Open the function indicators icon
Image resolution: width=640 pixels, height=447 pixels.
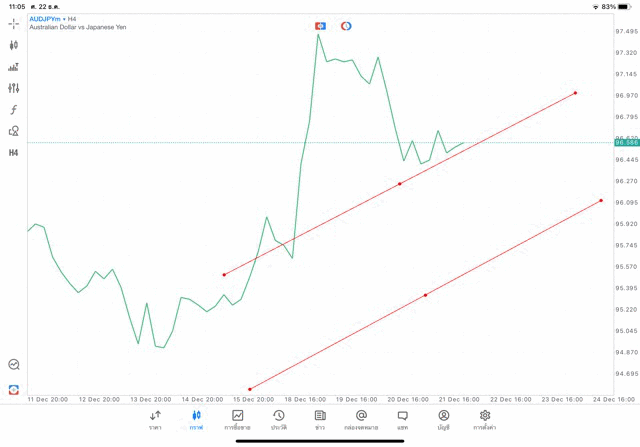(14, 110)
